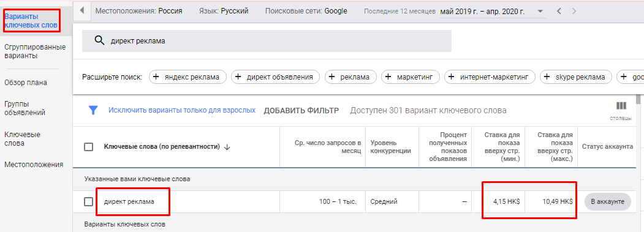This screenshot has width=644, height=232.
Task: Add suggestion 'яндекс реклама' plus chip
Action: pyautogui.click(x=188, y=77)
